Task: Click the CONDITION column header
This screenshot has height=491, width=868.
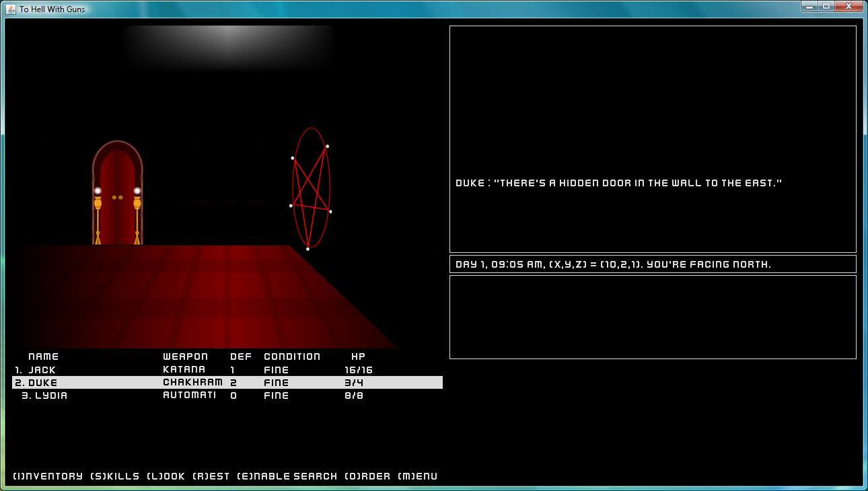Action: pyautogui.click(x=292, y=356)
